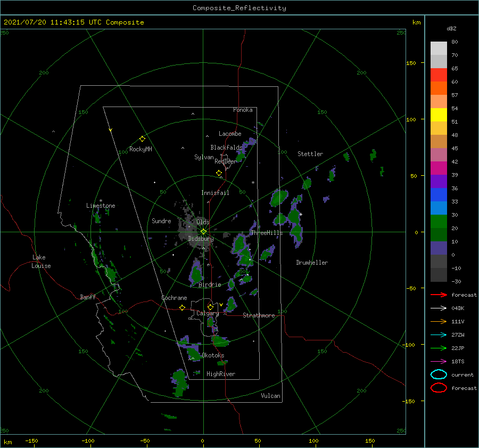Pick the magenta 39-42 dBZ swatch
479x448 pixels.
(439, 168)
